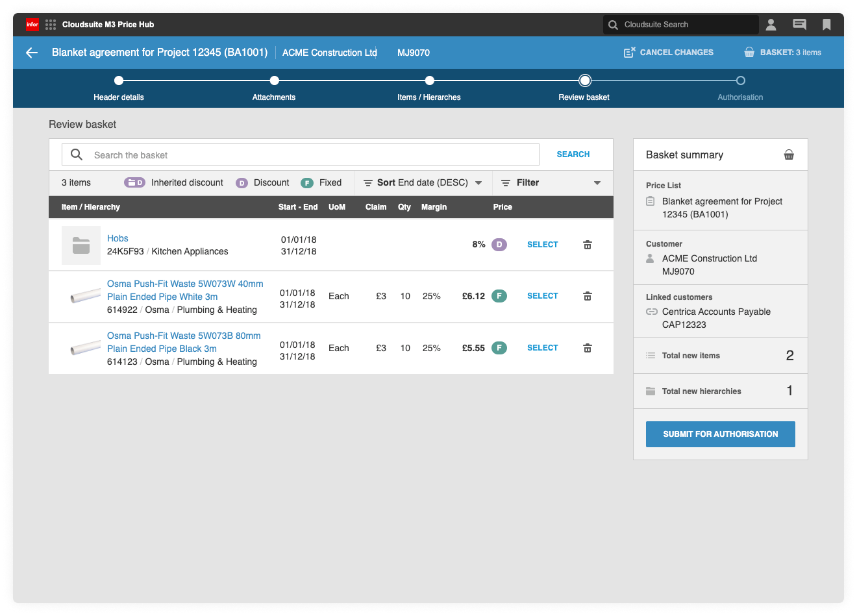Click the CANCEL CHANGES button

669,53
